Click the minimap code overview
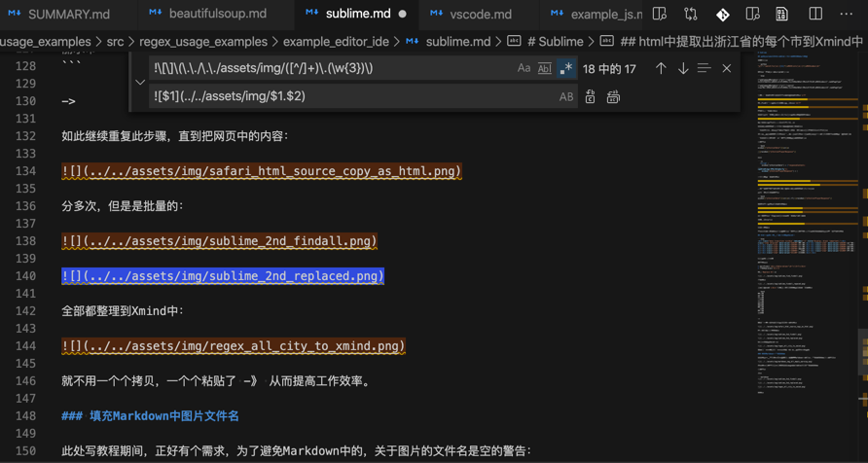 806,221
